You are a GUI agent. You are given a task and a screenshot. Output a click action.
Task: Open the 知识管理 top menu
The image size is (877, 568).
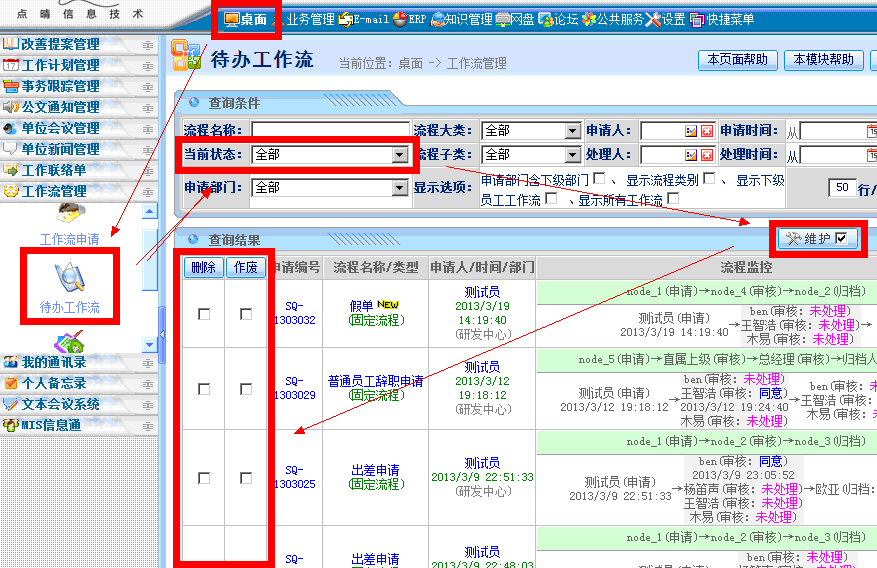pyautogui.click(x=461, y=19)
